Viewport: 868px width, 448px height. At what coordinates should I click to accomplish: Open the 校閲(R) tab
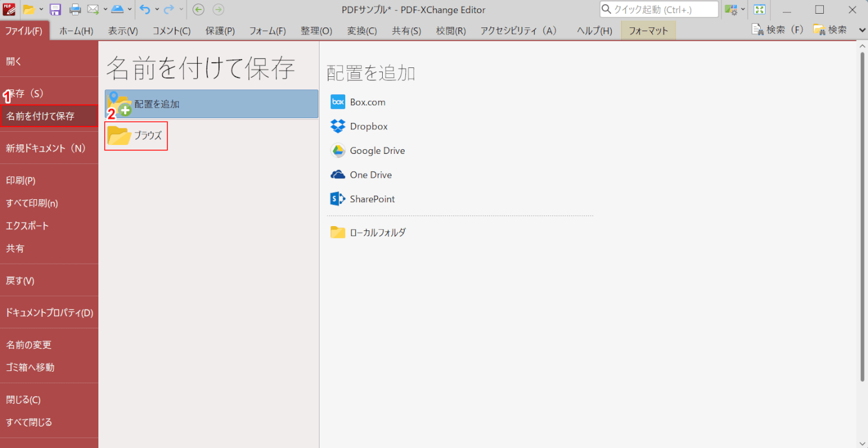[x=451, y=30]
